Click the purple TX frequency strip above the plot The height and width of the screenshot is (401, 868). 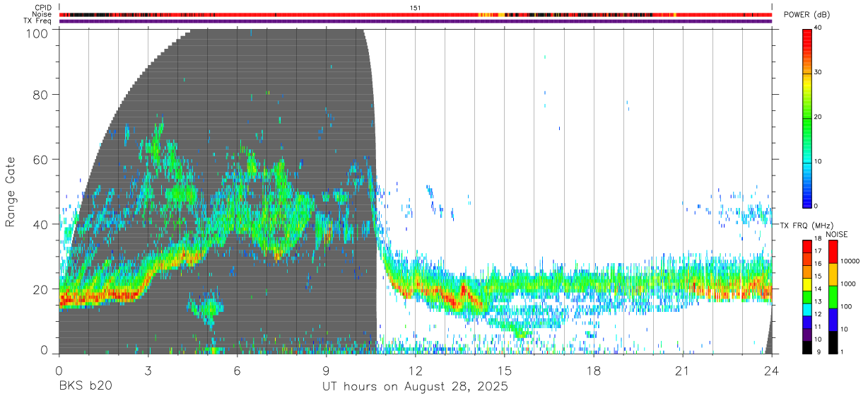click(x=416, y=21)
